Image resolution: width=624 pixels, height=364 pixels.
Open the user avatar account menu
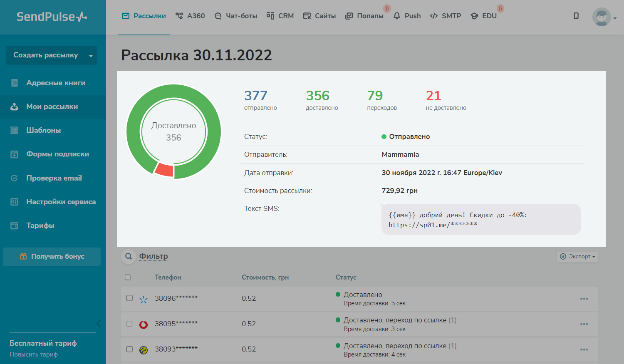tap(602, 17)
